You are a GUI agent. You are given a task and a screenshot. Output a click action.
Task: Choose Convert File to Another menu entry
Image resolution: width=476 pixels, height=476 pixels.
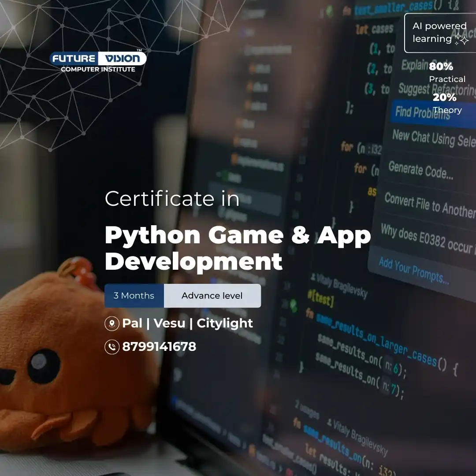coord(430,206)
